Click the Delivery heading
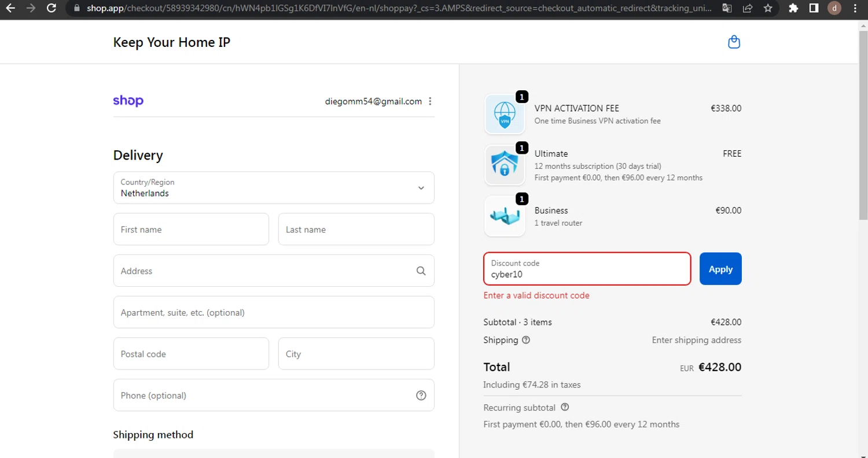Viewport: 868px width, 458px height. pos(138,156)
